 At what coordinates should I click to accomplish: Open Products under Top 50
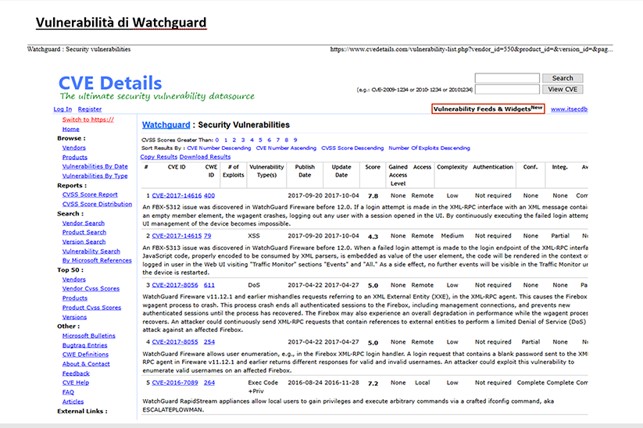click(75, 298)
